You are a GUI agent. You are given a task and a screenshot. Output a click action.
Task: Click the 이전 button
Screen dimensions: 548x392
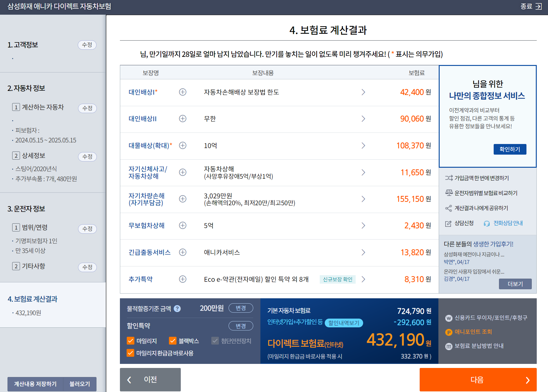click(150, 380)
